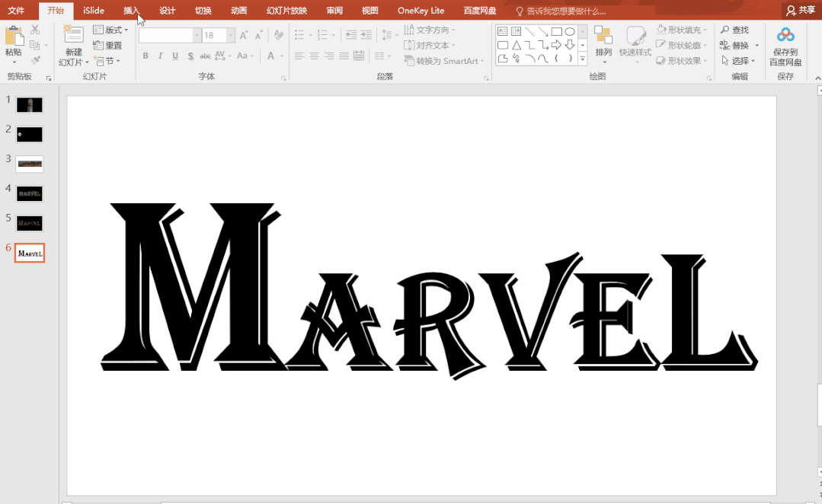
Task: Clear all formatting with the eraser icon
Action: [x=278, y=35]
